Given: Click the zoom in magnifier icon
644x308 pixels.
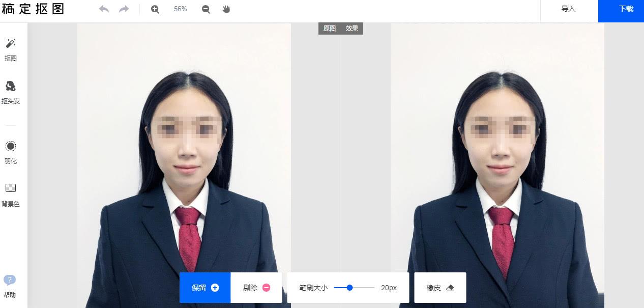Looking at the screenshot, I should pyautogui.click(x=155, y=9).
